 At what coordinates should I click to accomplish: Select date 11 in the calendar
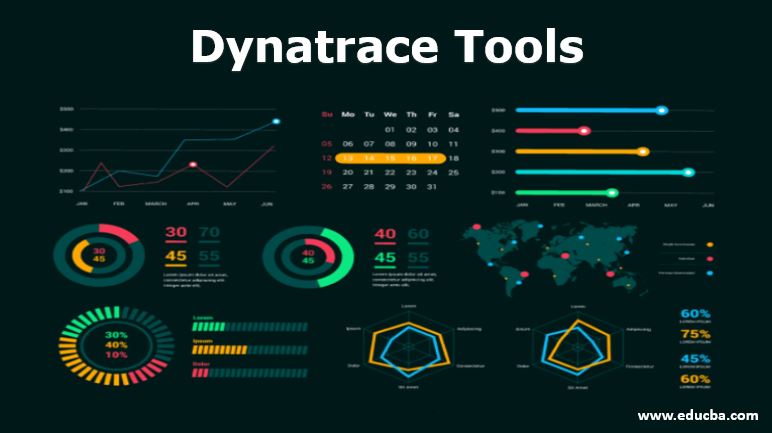click(x=453, y=144)
